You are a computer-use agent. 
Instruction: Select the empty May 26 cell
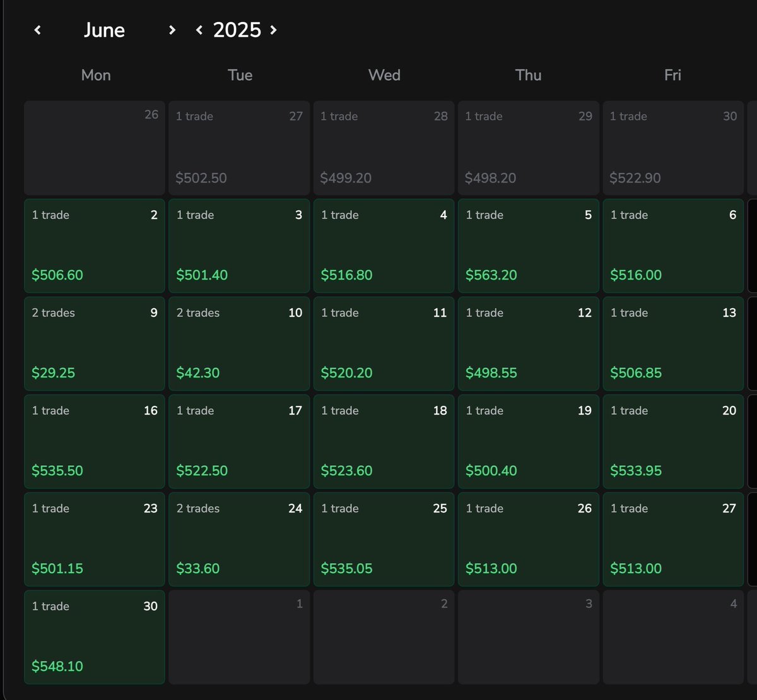click(95, 148)
